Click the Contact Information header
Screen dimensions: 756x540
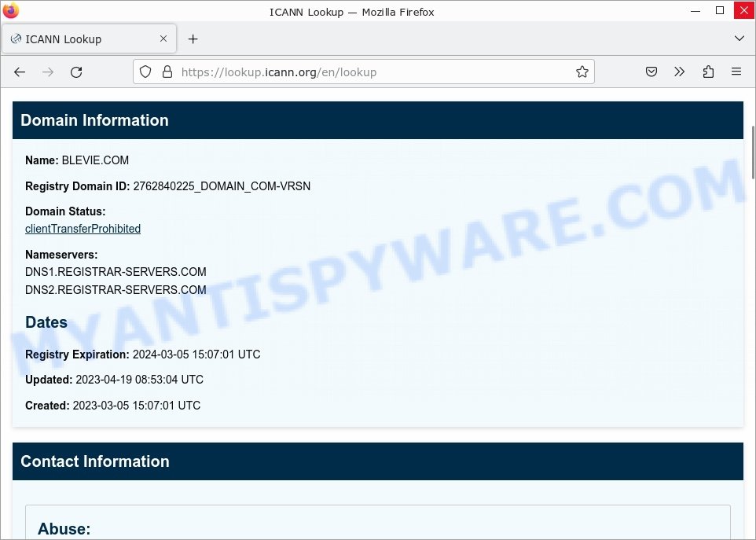click(x=378, y=461)
